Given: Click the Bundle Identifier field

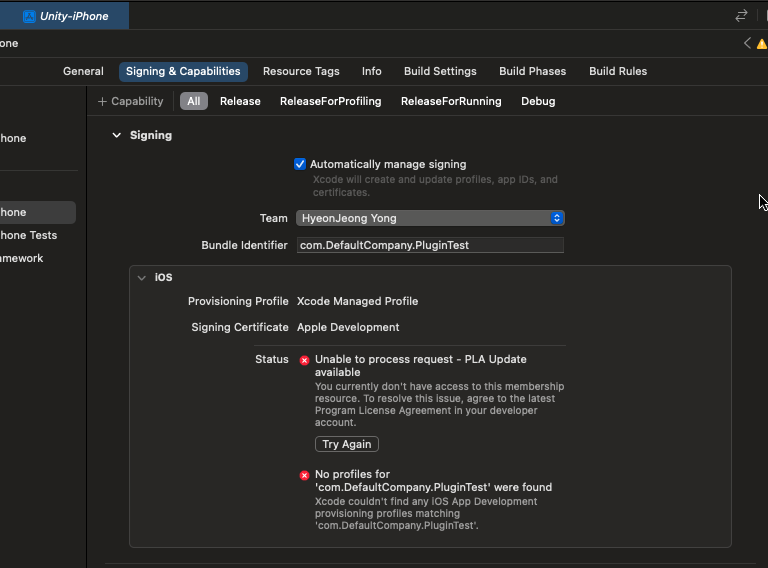Looking at the screenshot, I should tap(430, 245).
